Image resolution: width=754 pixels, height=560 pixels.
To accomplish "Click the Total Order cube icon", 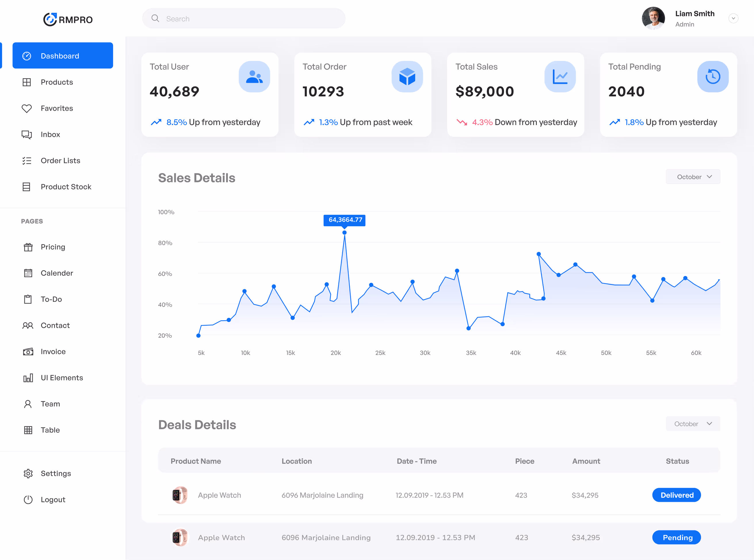I will point(407,76).
